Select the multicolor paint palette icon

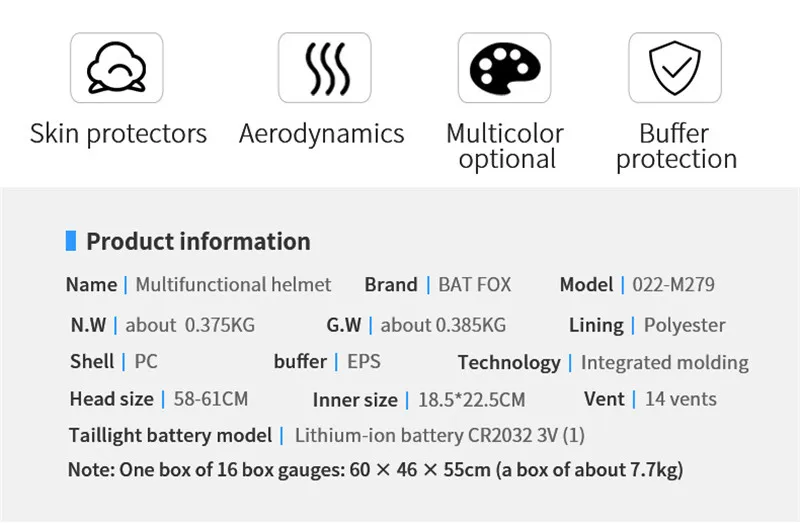click(x=505, y=69)
